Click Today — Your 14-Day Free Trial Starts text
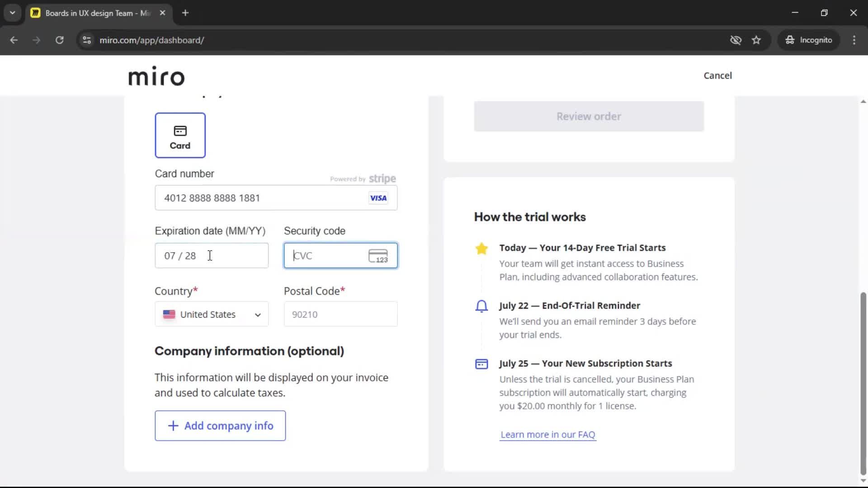 tap(582, 248)
